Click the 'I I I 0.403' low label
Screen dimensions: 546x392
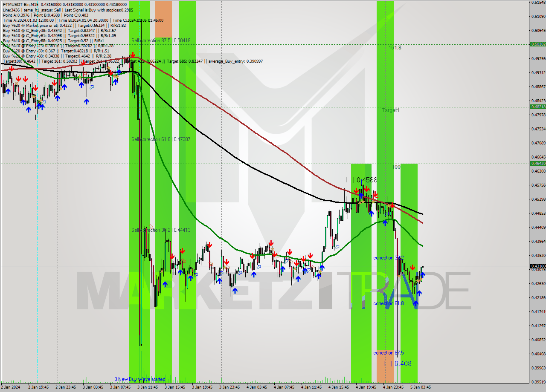(x=397, y=363)
